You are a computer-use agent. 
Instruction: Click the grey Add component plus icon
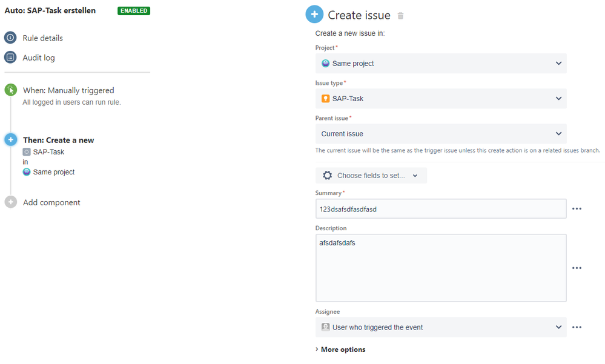point(11,202)
